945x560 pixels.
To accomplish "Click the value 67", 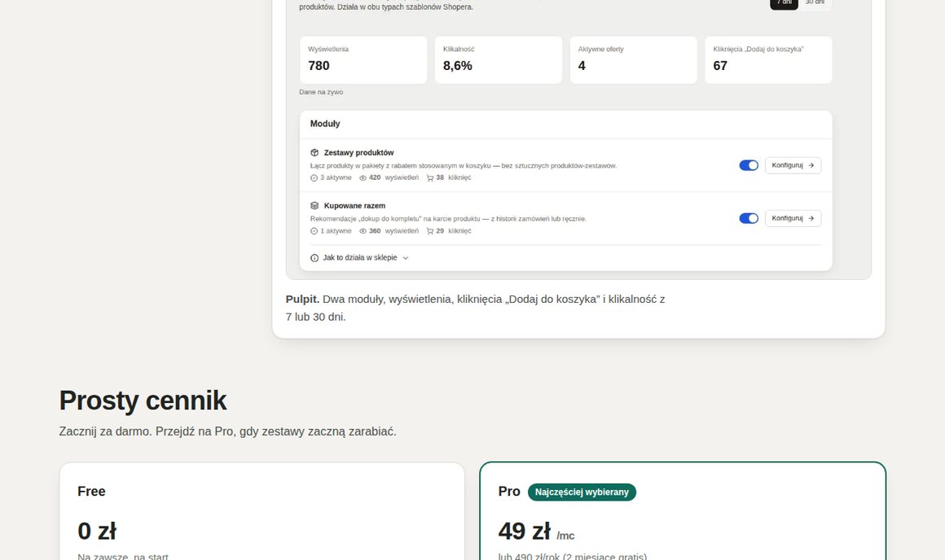I will point(720,66).
